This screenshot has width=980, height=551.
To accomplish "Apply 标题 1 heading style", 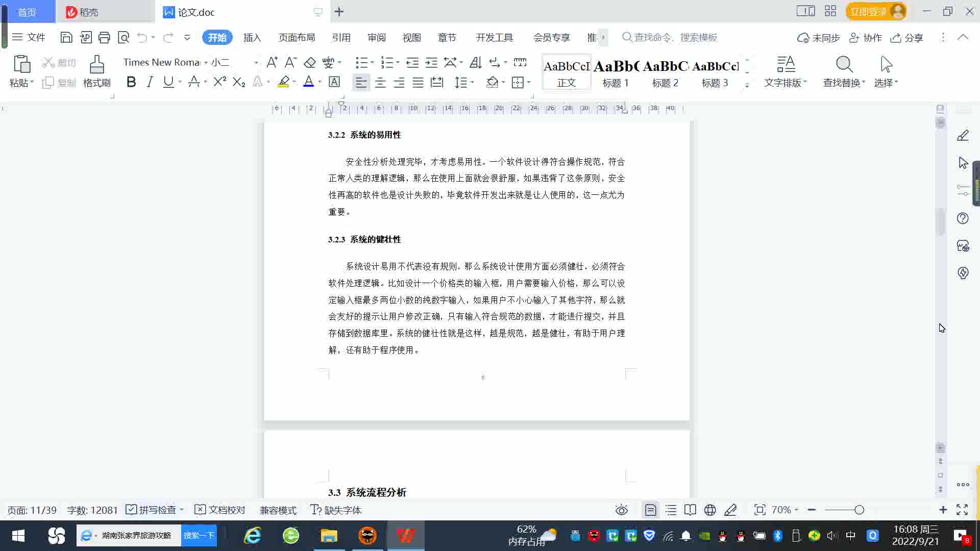I will [x=616, y=72].
